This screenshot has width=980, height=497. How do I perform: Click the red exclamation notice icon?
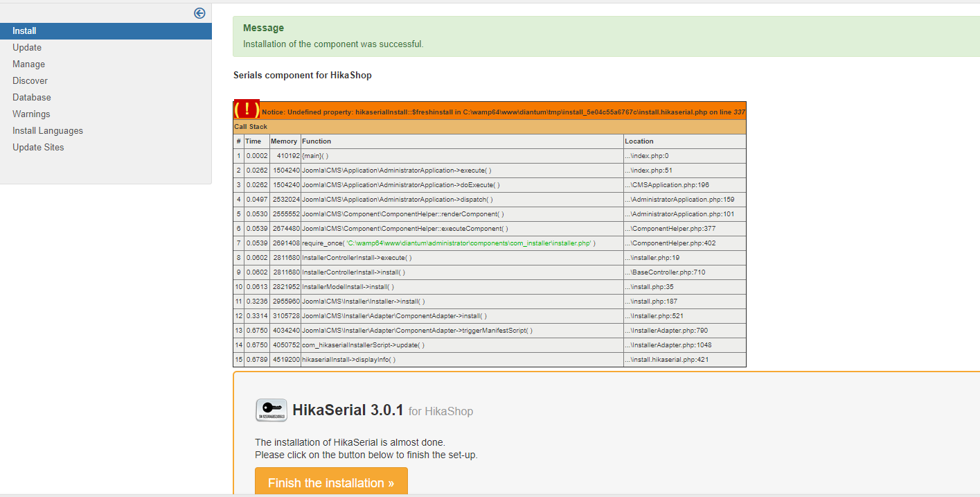(247, 110)
